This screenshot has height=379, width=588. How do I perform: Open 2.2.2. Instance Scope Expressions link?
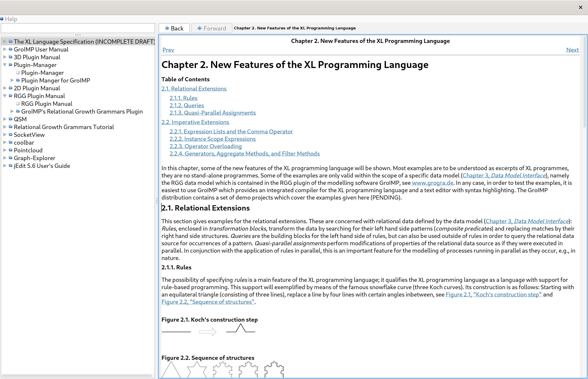pyautogui.click(x=213, y=139)
